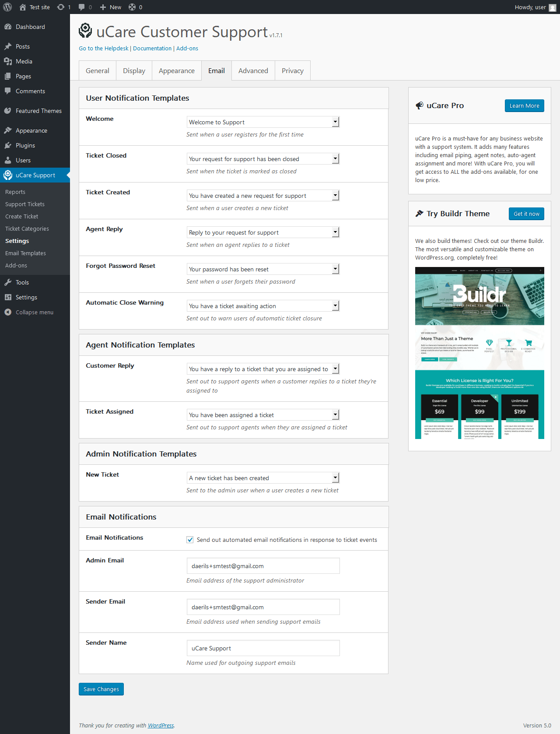Open the Go to the Helpdesk link

click(x=104, y=49)
